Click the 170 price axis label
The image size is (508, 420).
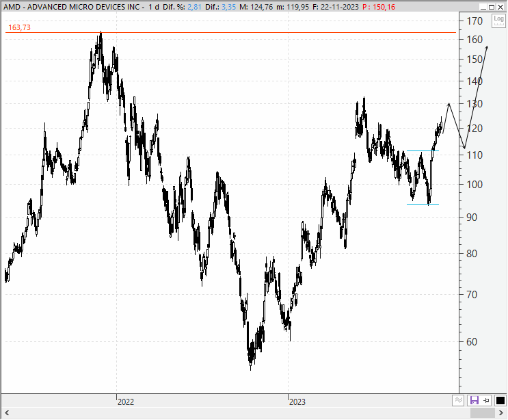474,21
